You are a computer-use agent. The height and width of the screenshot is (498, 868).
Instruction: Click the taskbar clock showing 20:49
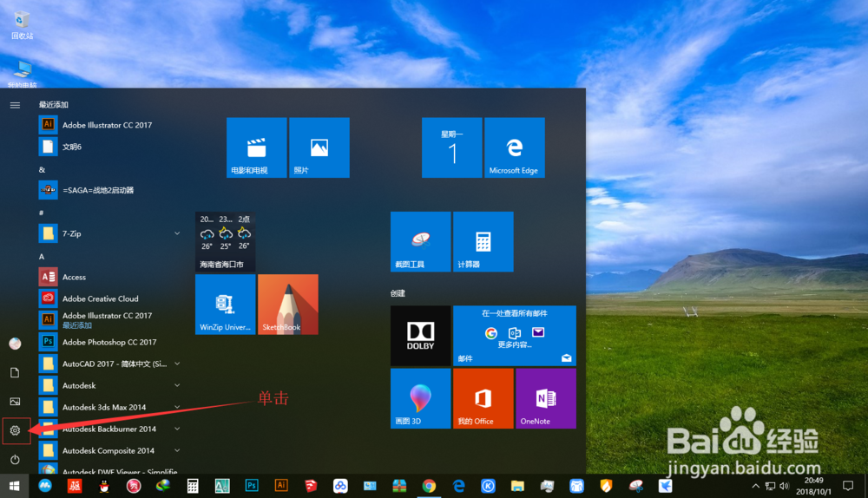pyautogui.click(x=814, y=486)
